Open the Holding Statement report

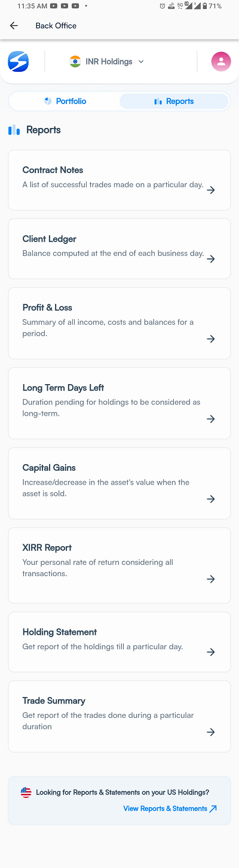coord(119,642)
